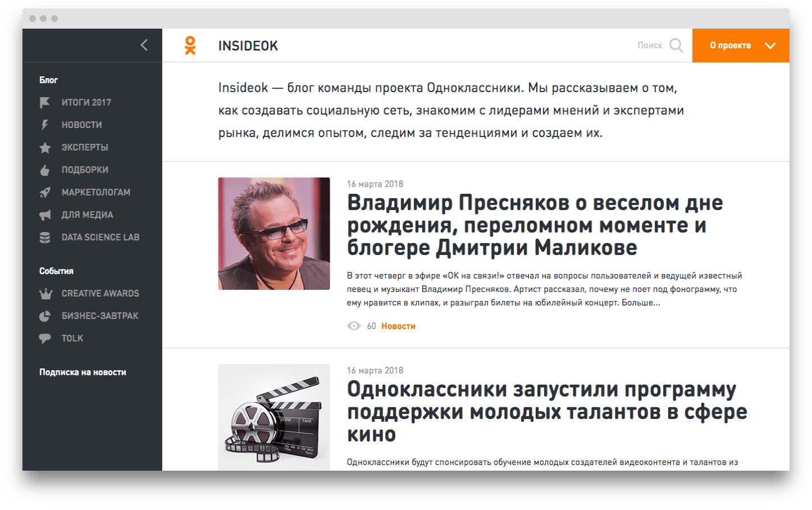Click the star icon beside ЭКСПЕРТЫ
The height and width of the screenshot is (510, 812).
point(45,147)
